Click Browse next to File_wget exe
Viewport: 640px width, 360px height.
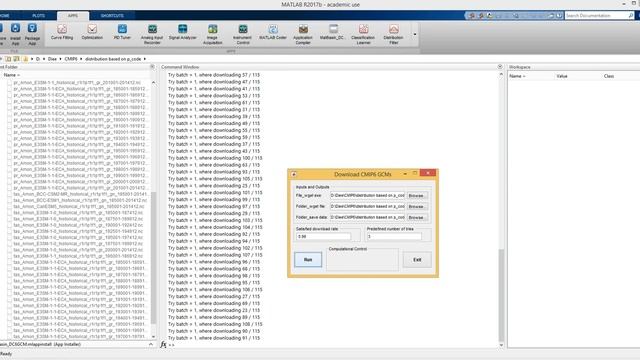[x=416, y=196]
